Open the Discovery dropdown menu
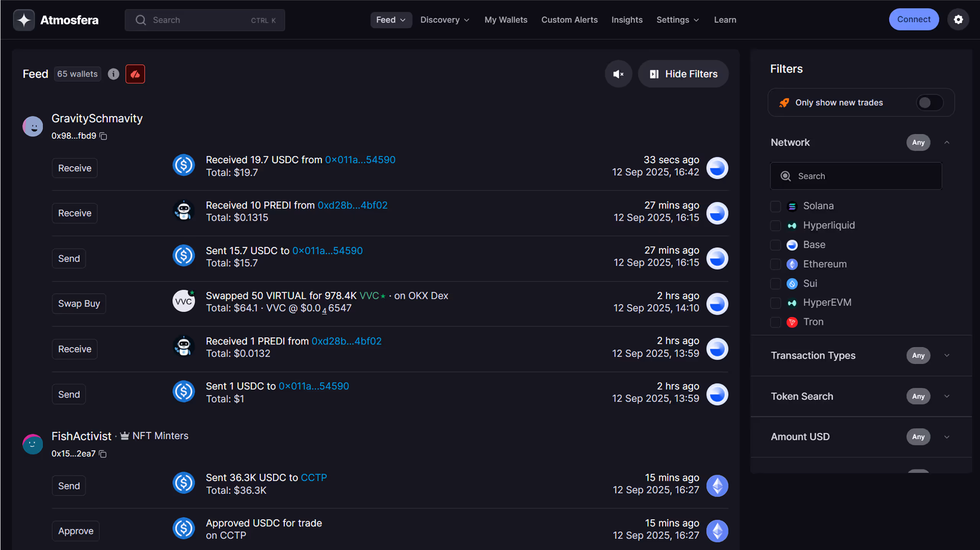 pos(445,20)
